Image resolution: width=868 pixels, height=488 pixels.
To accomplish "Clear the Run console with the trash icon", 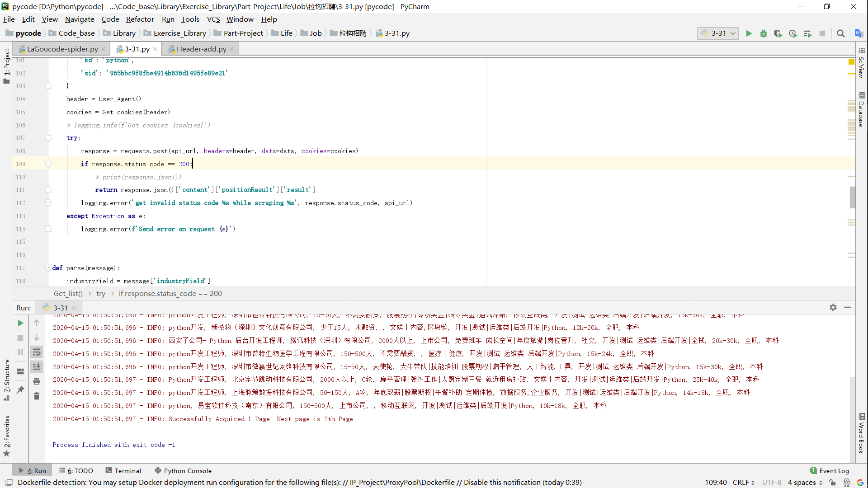I will [37, 396].
